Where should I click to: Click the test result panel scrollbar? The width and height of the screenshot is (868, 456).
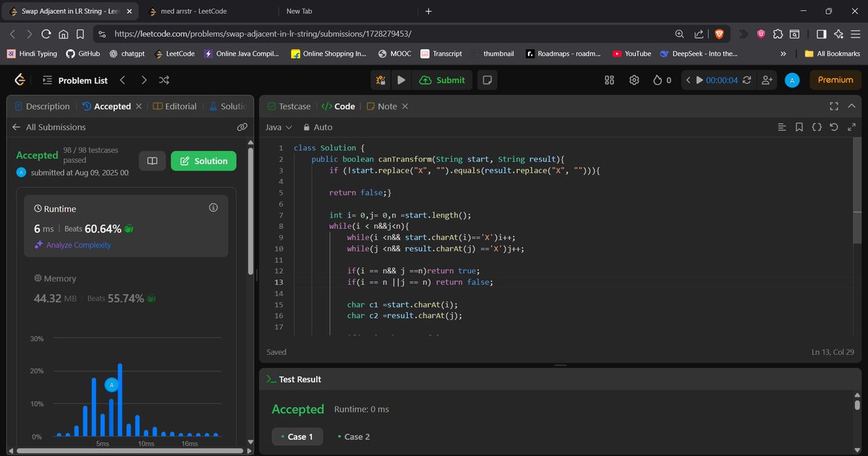(x=857, y=405)
